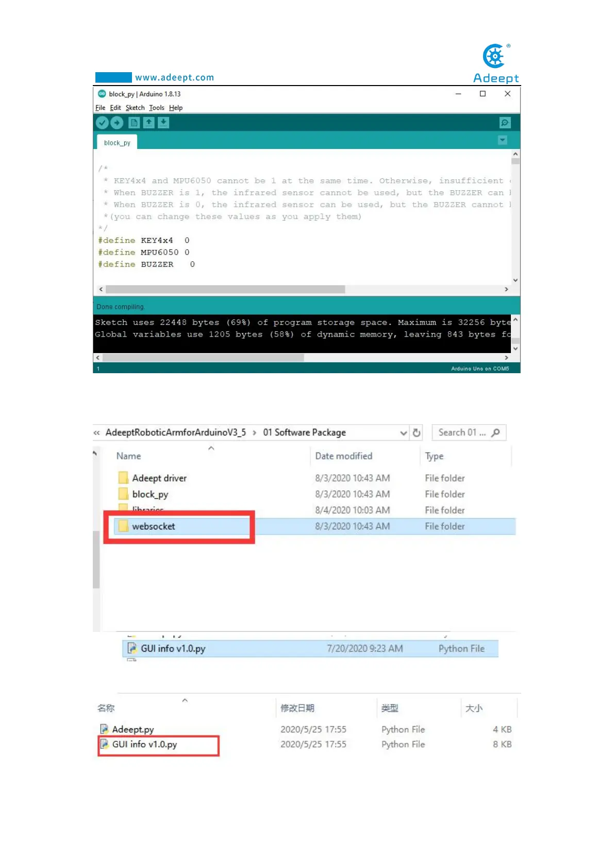Save the sketch with the down-arrow icon

[x=163, y=123]
